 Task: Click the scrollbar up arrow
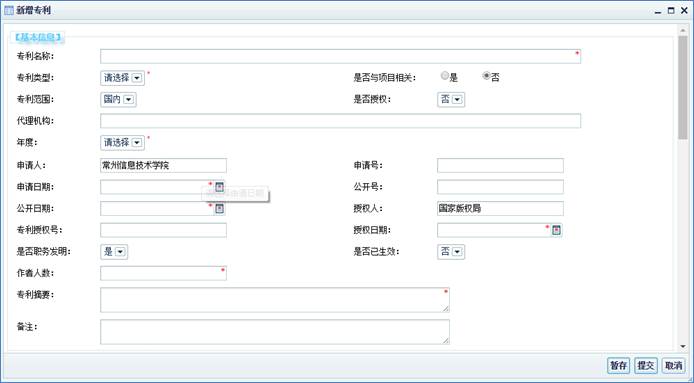coord(683,30)
